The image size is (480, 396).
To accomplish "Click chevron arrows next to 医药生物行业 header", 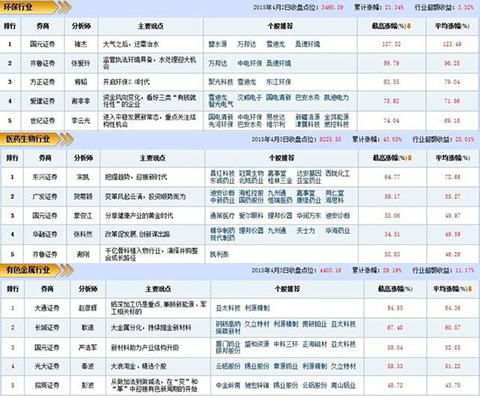I will pyautogui.click(x=67, y=139).
